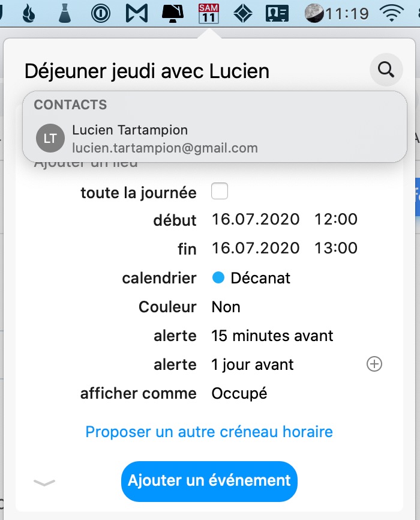Open the calendar icon showing SAM 11
The height and width of the screenshot is (520, 420).
pos(208,13)
